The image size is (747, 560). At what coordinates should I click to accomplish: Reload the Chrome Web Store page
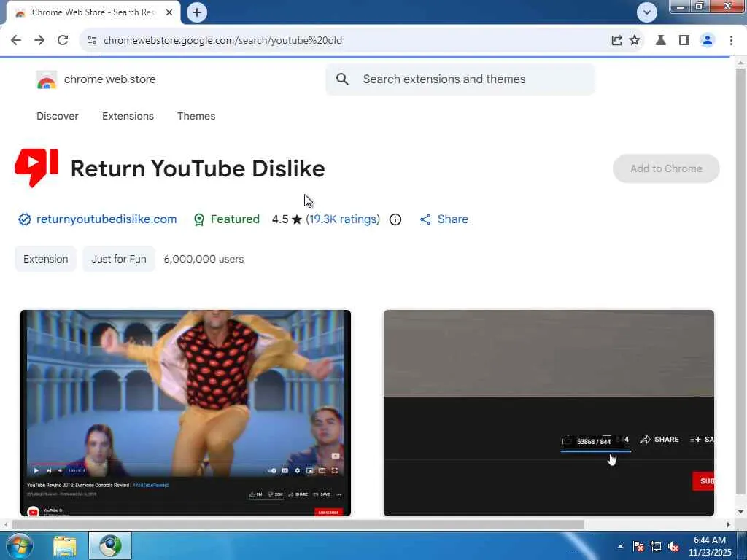63,41
